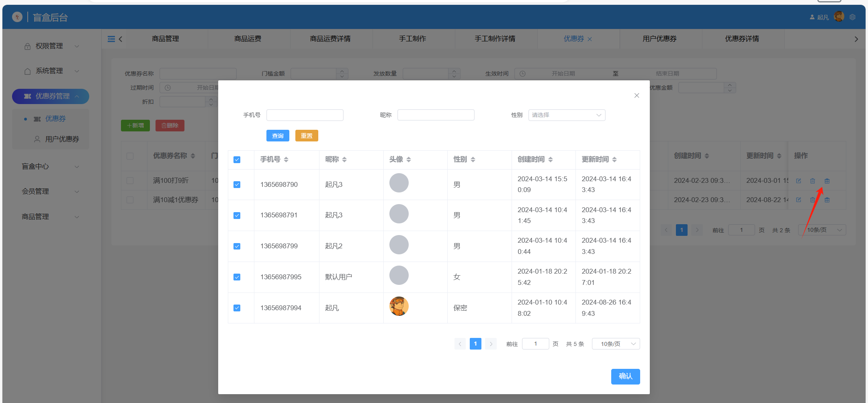Click the 确认 confirm button
The image size is (868, 403).
[626, 376]
